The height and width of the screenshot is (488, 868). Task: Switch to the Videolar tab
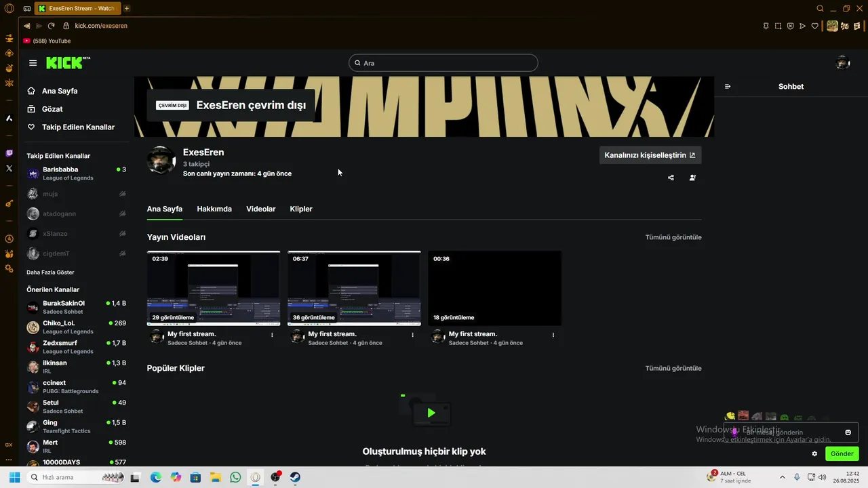261,209
